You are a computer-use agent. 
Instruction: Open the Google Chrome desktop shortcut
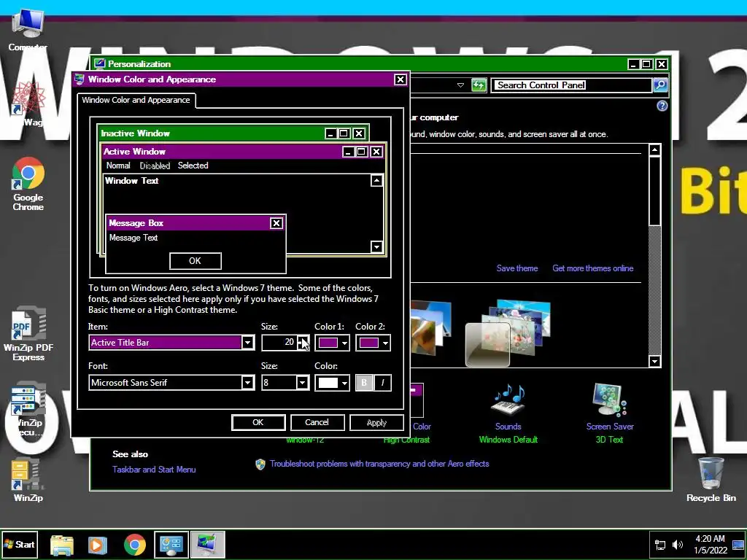[28, 184]
